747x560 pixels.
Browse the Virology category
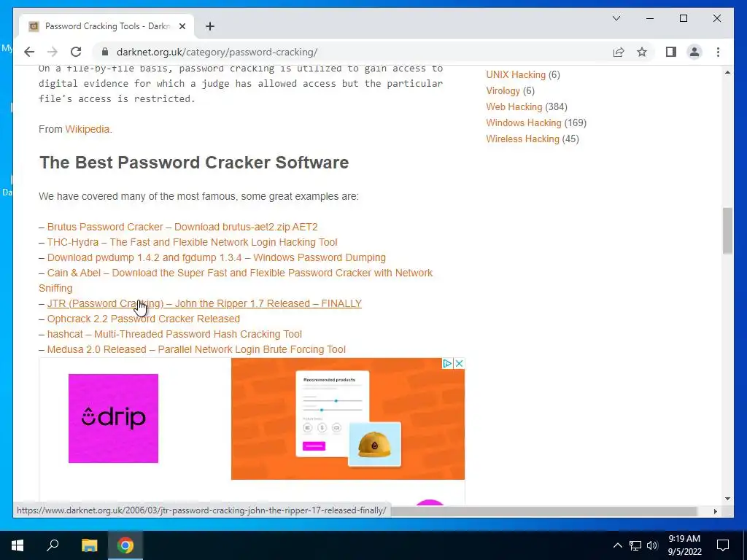tap(503, 91)
